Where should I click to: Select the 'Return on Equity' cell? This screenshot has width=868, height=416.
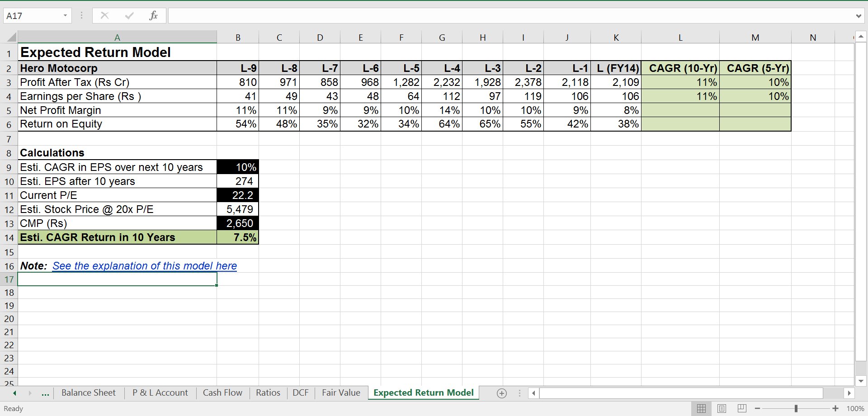(x=117, y=124)
